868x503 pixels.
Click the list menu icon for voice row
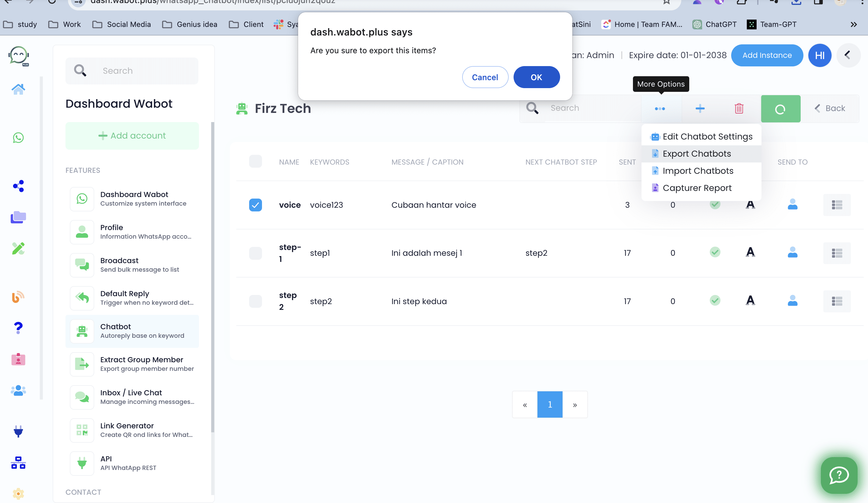pyautogui.click(x=837, y=205)
